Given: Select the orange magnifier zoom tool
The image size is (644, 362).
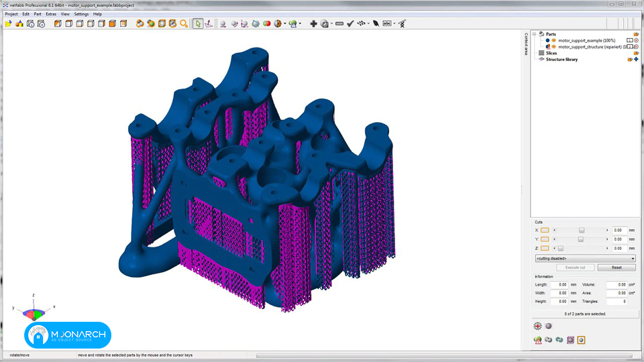Looking at the screenshot, I should point(184,24).
